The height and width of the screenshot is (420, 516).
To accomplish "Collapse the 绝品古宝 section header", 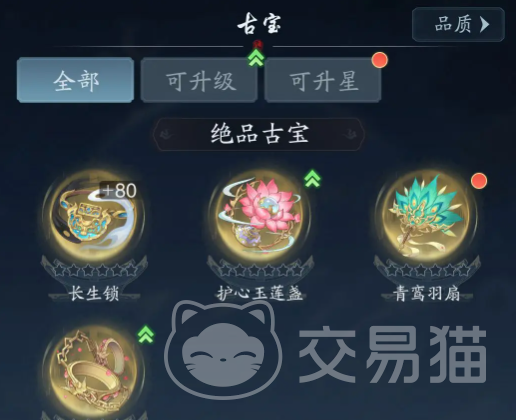I will click(259, 134).
